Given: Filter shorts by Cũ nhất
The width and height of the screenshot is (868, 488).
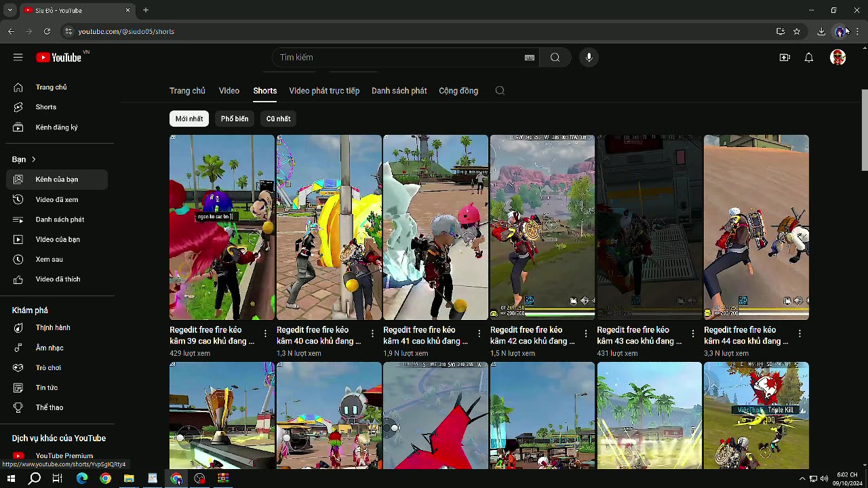Looking at the screenshot, I should (x=278, y=119).
